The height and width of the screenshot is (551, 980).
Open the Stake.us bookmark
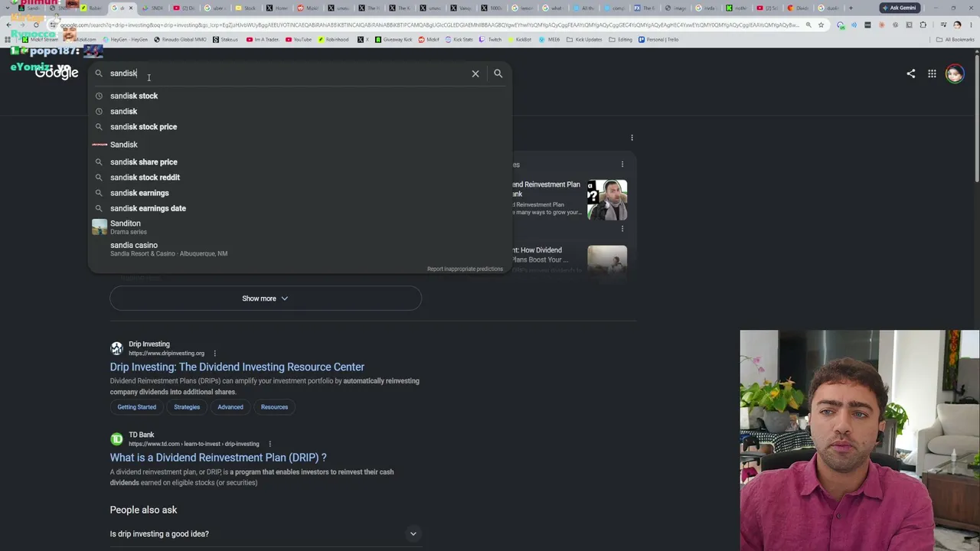tap(226, 40)
